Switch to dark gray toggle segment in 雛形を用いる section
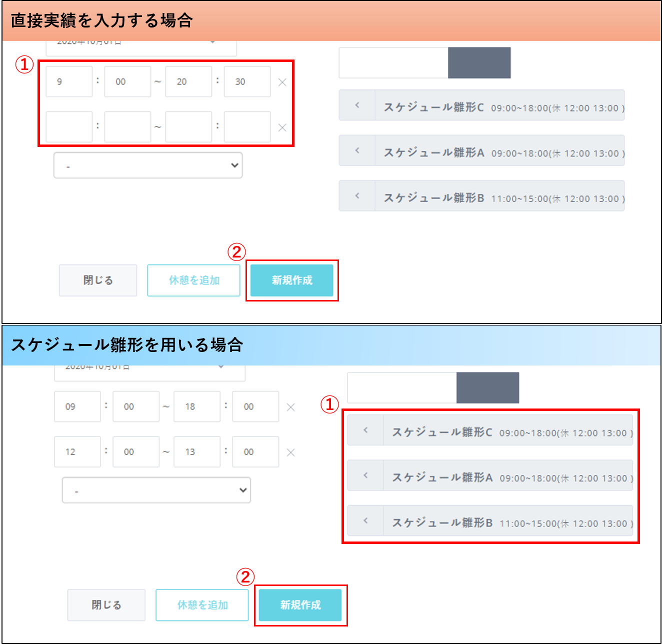Screen dimensions: 662x644 pos(487,388)
